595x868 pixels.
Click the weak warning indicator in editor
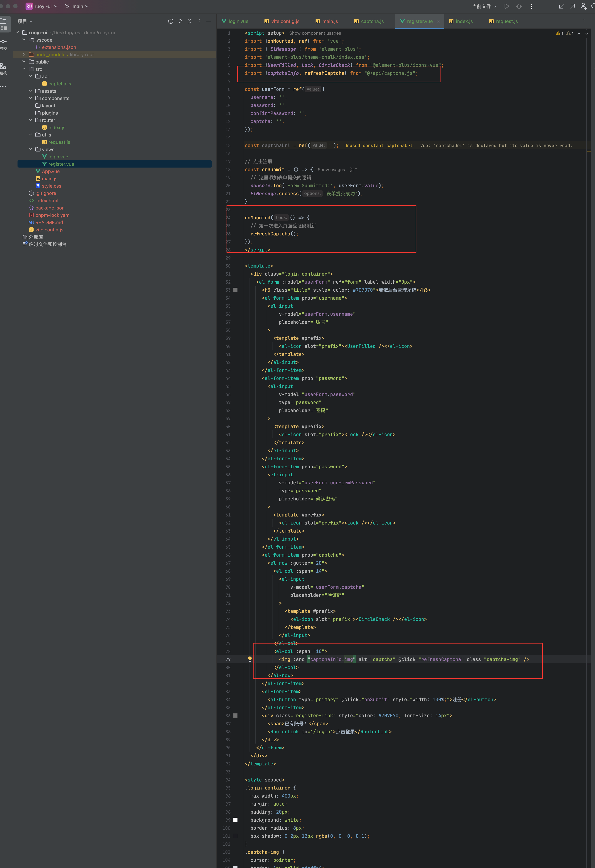[570, 34]
